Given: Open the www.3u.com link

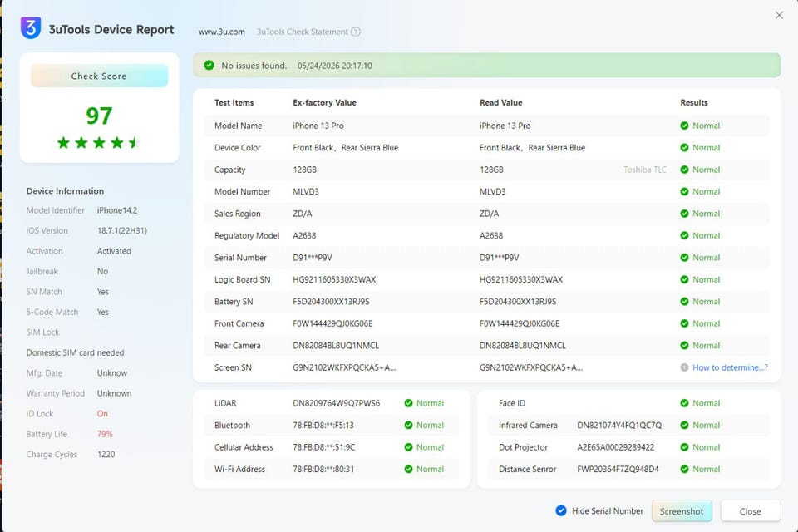Looking at the screenshot, I should (221, 32).
